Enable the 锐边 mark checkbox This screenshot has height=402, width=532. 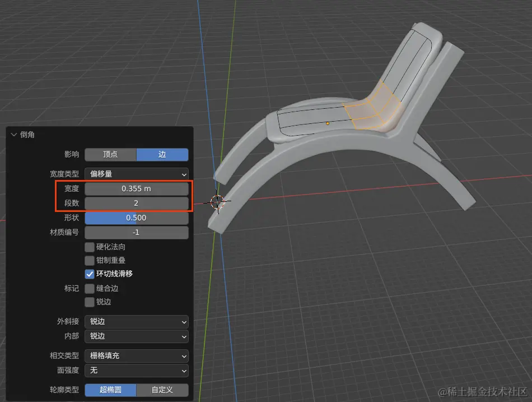[x=90, y=302]
